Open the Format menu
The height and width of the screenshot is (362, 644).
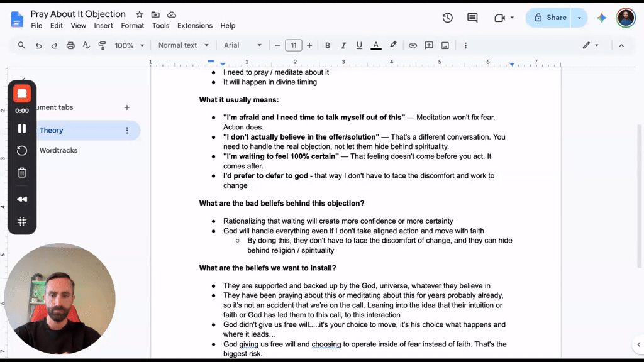132,25
